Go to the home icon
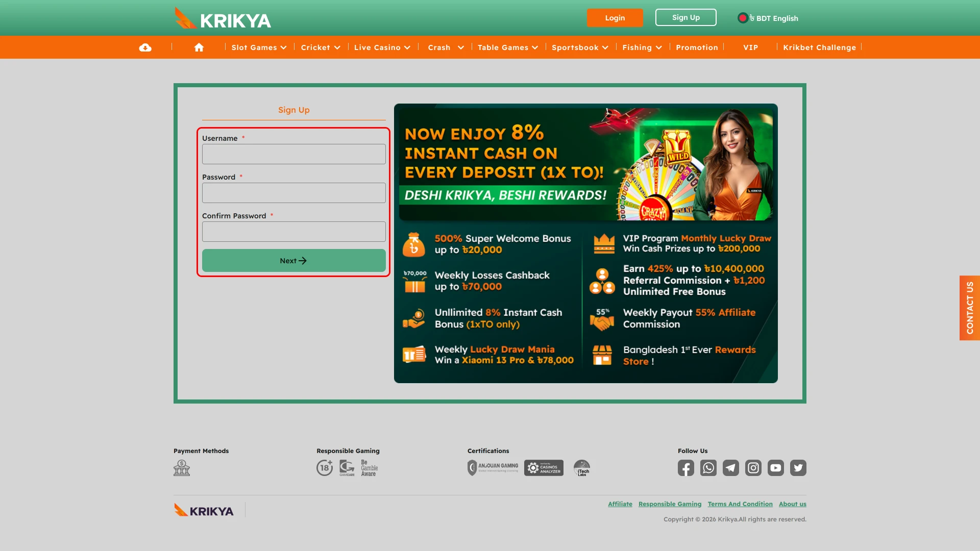Screen dimensions: 980x551 pos(199,47)
